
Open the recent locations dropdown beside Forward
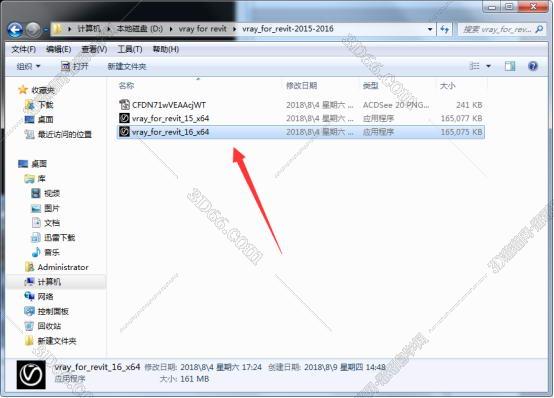pos(46,30)
